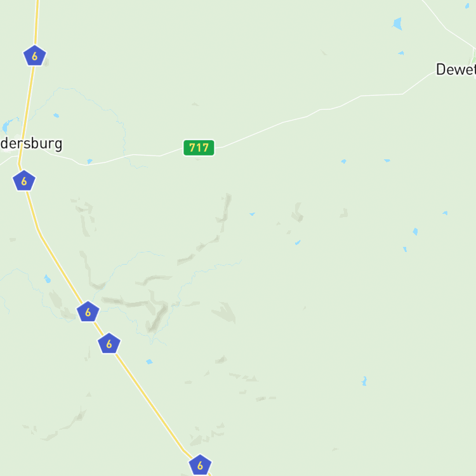Select the yellow highway between the two adjacent 6 shields
The height and width of the screenshot is (476, 476).
click(x=98, y=327)
